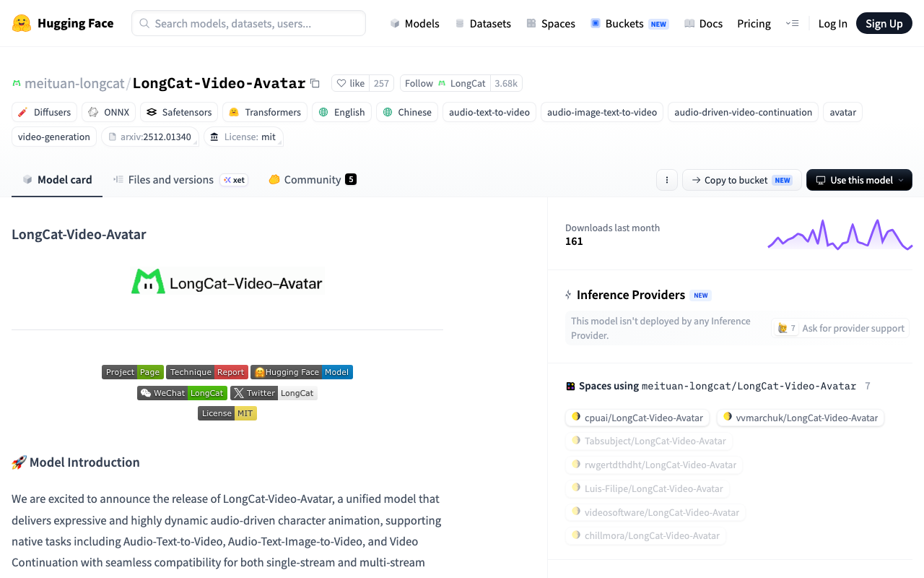Image resolution: width=924 pixels, height=578 pixels.
Task: Switch to the Model card tab
Action: click(57, 180)
